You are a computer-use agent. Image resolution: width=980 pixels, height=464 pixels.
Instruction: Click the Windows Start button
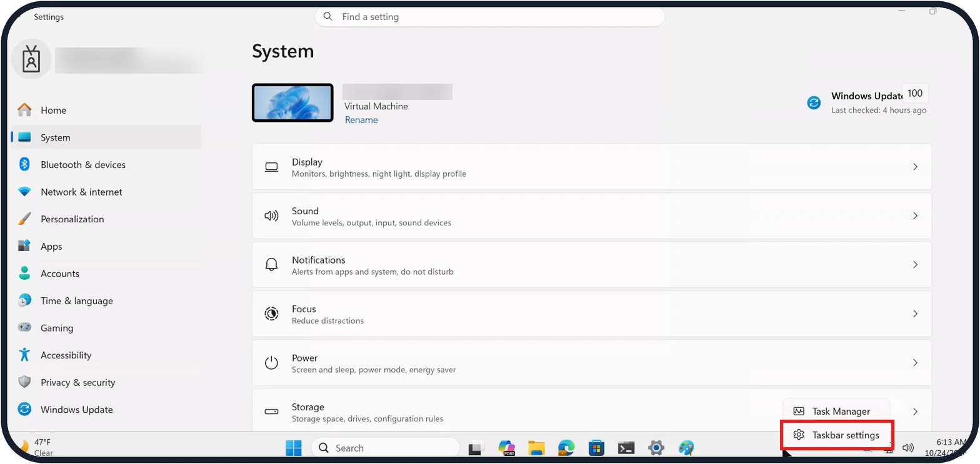coord(294,448)
